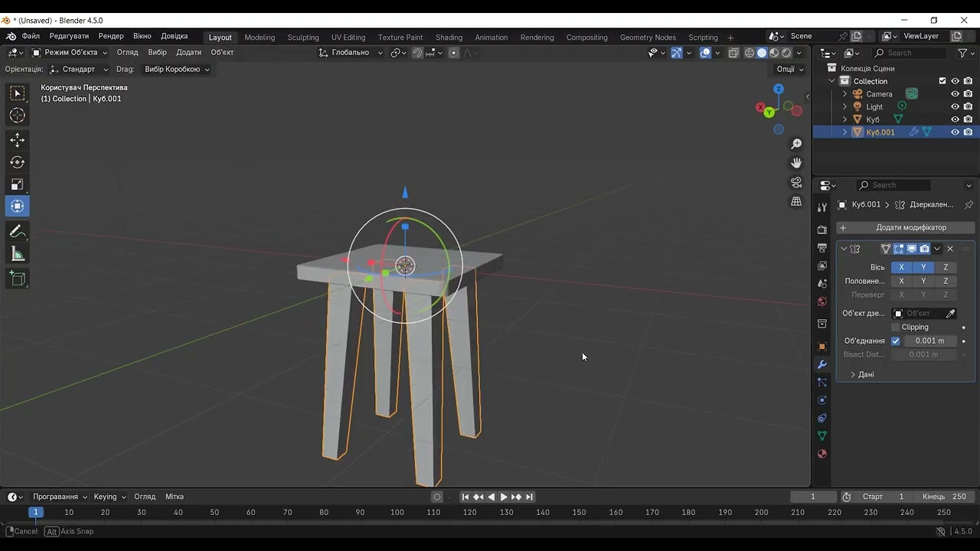Viewport: 980px width, 551px height.
Task: Switch to rendered shading mode
Action: coord(786,53)
